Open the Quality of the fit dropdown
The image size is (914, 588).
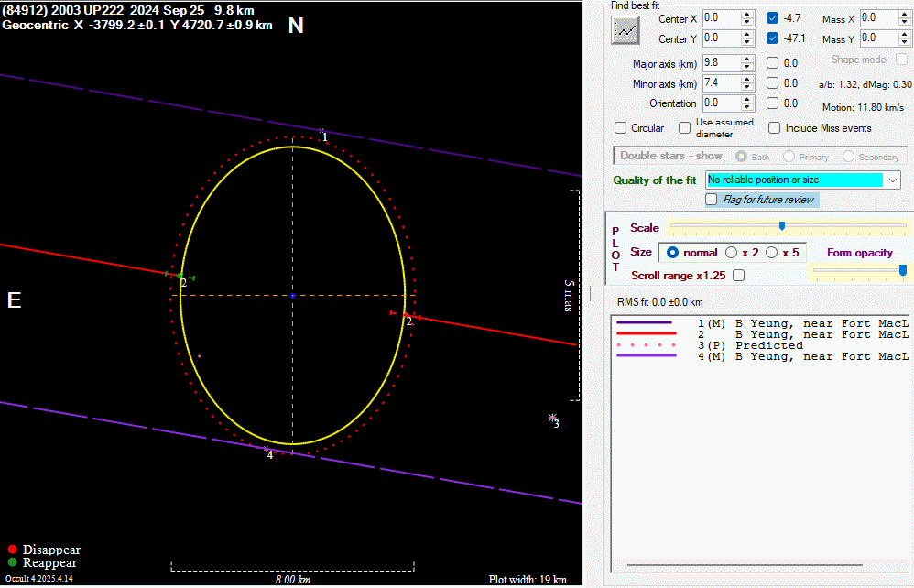tap(893, 180)
